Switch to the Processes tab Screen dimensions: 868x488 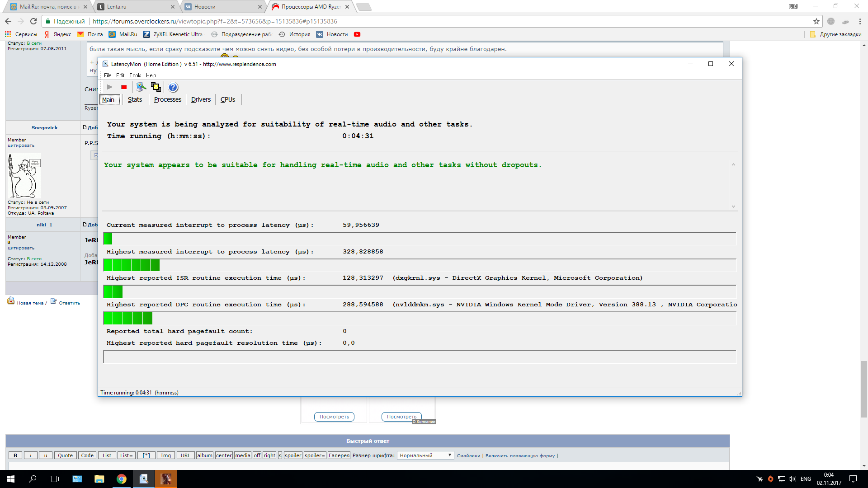167,99
